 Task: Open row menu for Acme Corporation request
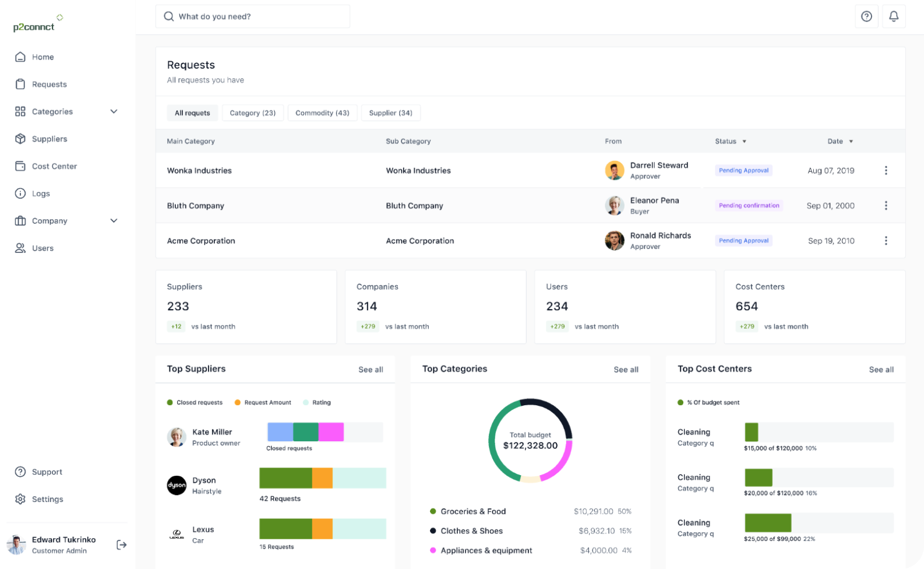coord(886,240)
